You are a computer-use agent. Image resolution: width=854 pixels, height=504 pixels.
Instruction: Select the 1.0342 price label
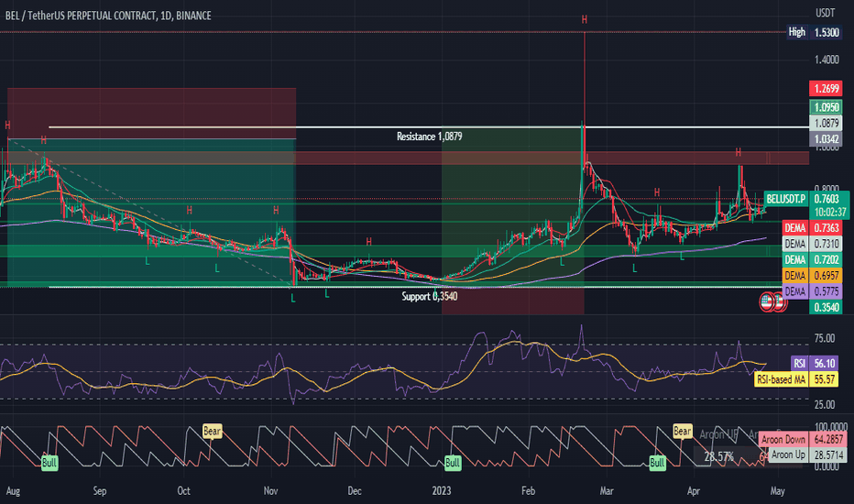[826, 139]
